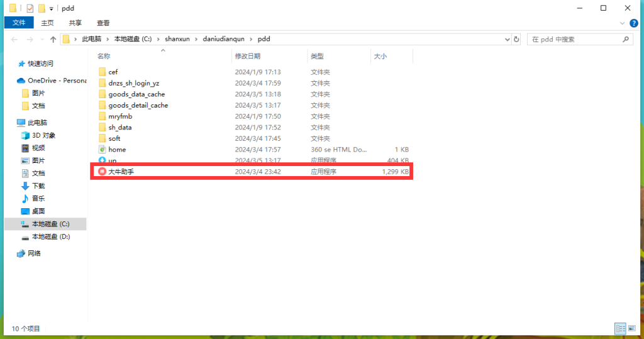Click the Forward navigation arrow
The width and height of the screenshot is (644, 339).
pos(30,40)
